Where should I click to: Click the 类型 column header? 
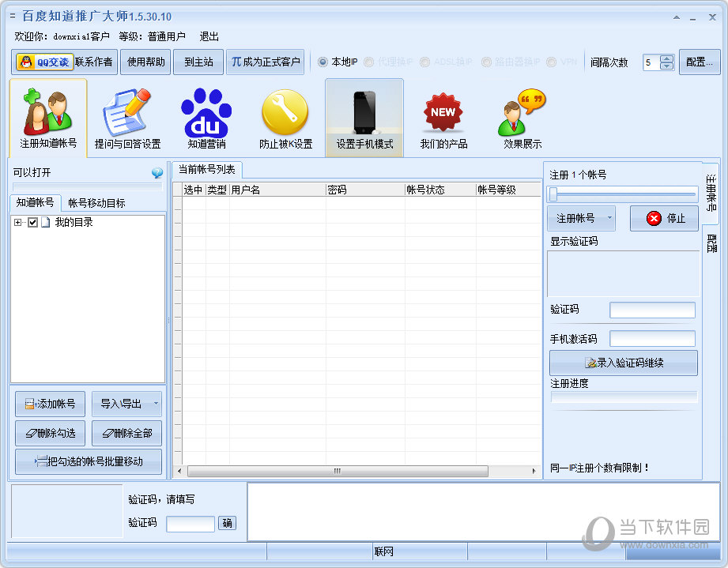pyautogui.click(x=217, y=190)
